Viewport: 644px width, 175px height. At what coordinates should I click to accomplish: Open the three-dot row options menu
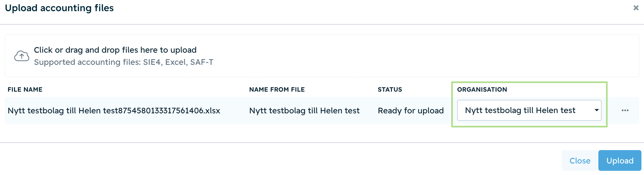tap(625, 110)
